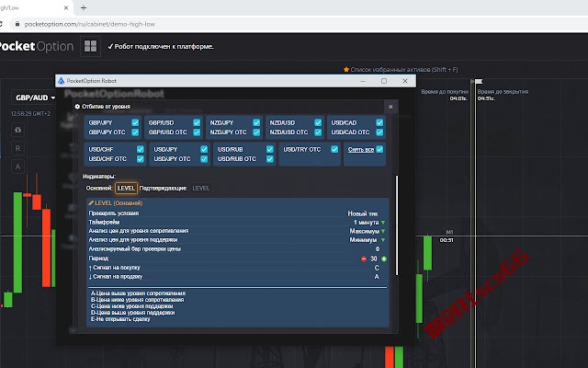The width and height of the screenshot is (588, 368).
Task: Toggle the NZD/USD checkbox
Action: [318, 122]
